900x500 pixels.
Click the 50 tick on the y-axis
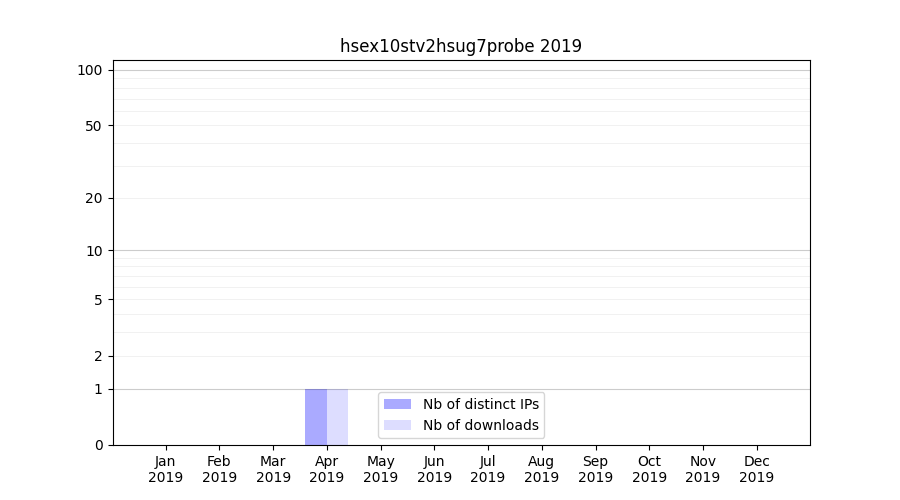[94, 126]
